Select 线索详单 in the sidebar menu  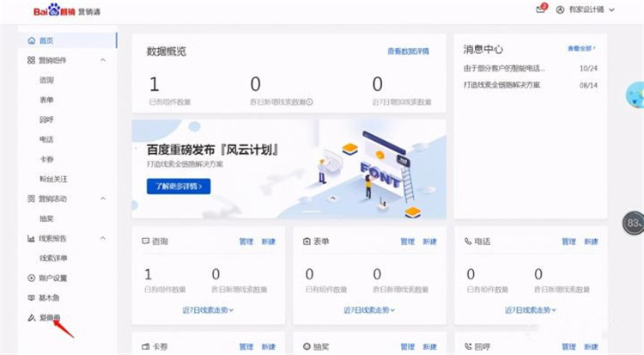tap(53, 258)
